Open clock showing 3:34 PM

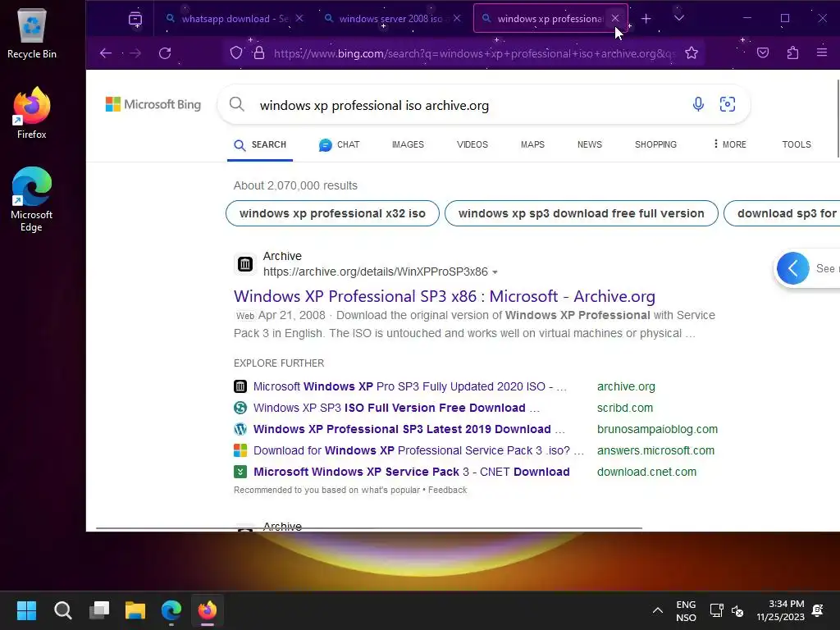781,610
